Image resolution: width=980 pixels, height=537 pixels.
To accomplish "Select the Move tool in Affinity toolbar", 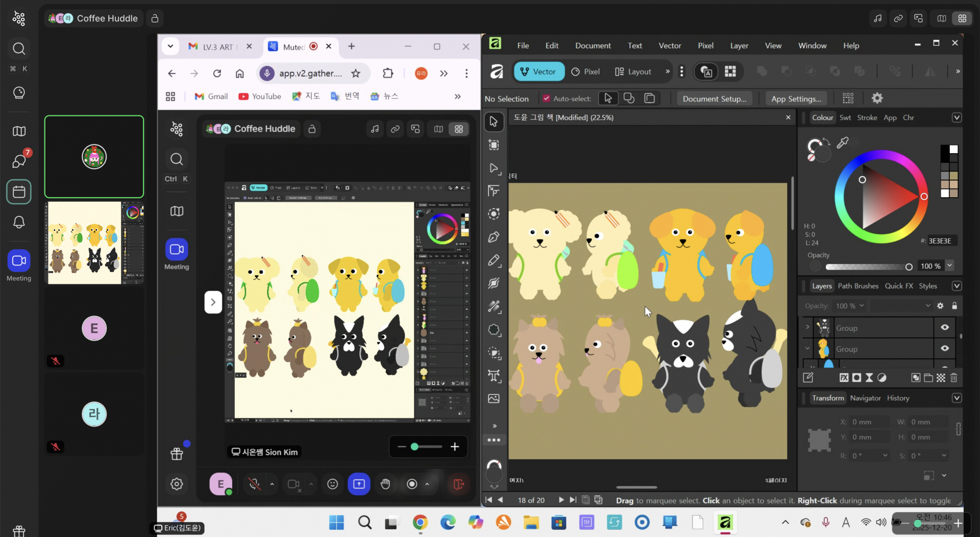I will coord(494,121).
